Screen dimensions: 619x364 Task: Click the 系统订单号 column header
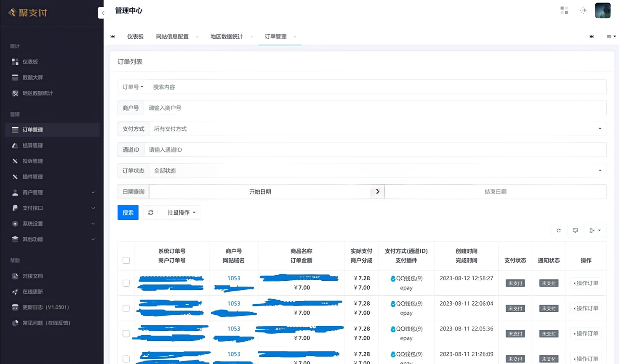click(172, 251)
